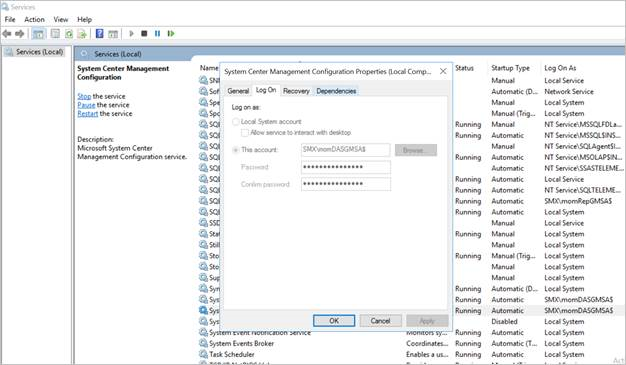Image resolution: width=626 pixels, height=365 pixels.
Task: Click the Services (Local) tree node icon
Action: 9,52
